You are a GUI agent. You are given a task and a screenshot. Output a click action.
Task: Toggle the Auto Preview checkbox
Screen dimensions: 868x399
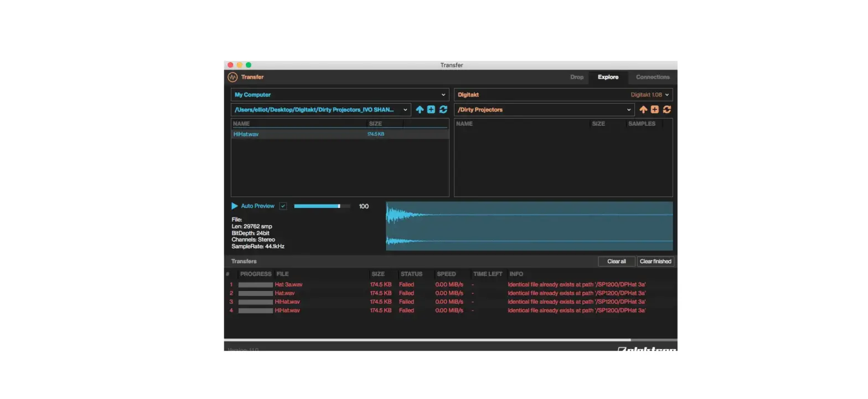(x=283, y=206)
